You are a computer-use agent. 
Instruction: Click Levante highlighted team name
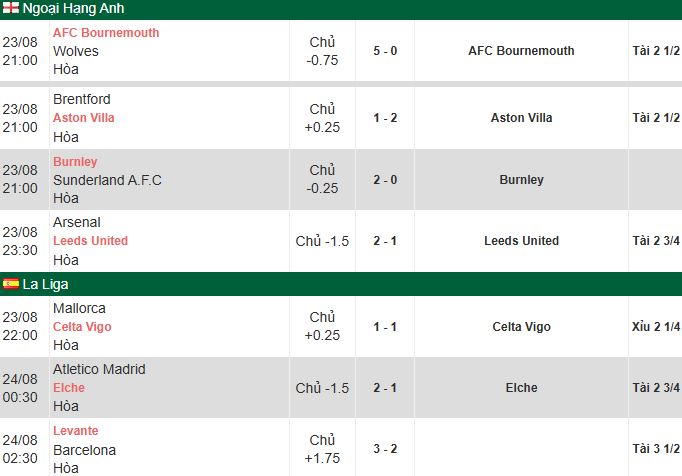coord(76,431)
